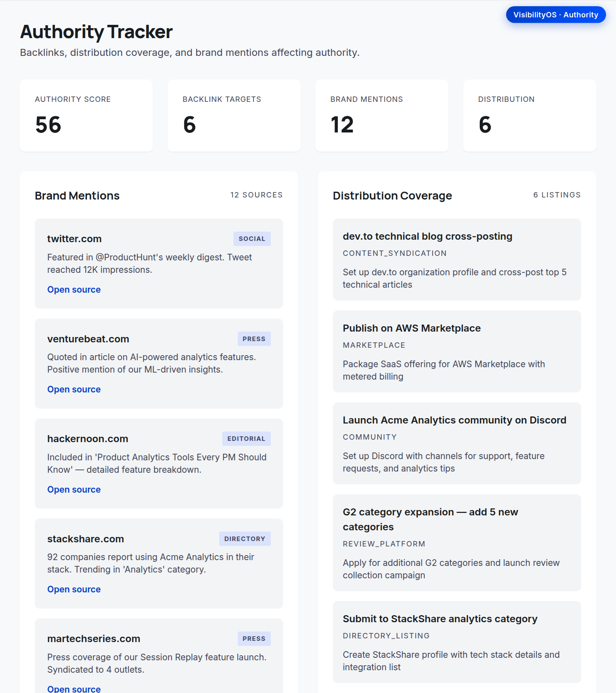Viewport: 616px width, 693px height.
Task: Click the COMMUNITY type label
Action: point(370,437)
